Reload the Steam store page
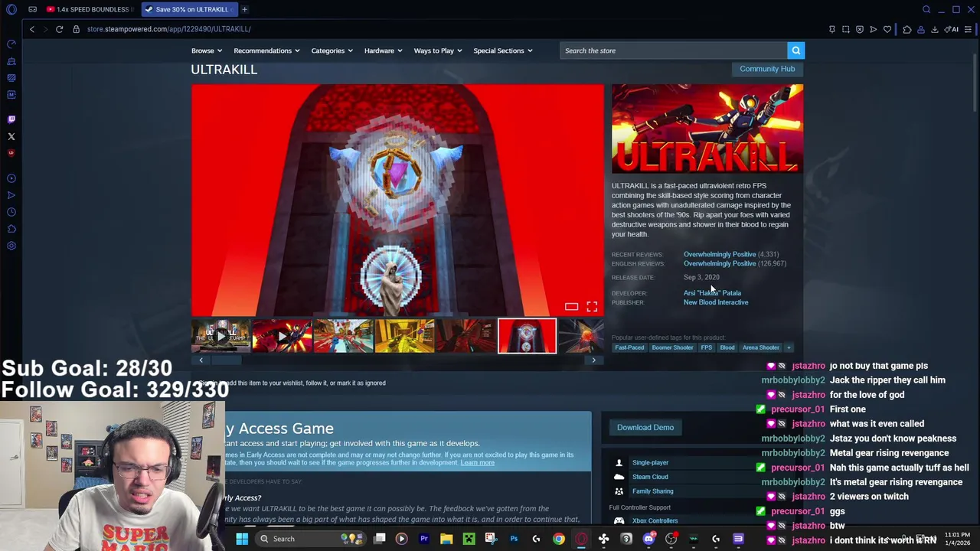Viewport: 980px width, 551px height. [59, 29]
